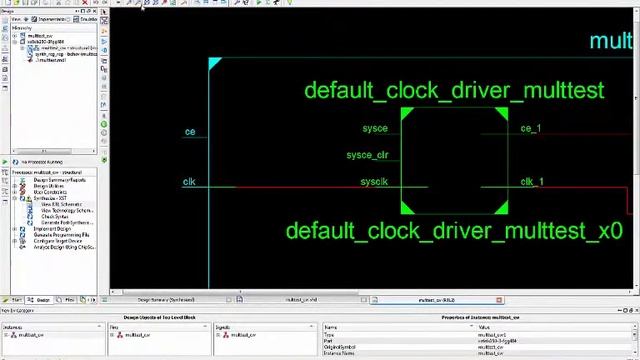
Task: Click the xc6vlx device chip icon in Hierarchy
Action: tap(22, 42)
